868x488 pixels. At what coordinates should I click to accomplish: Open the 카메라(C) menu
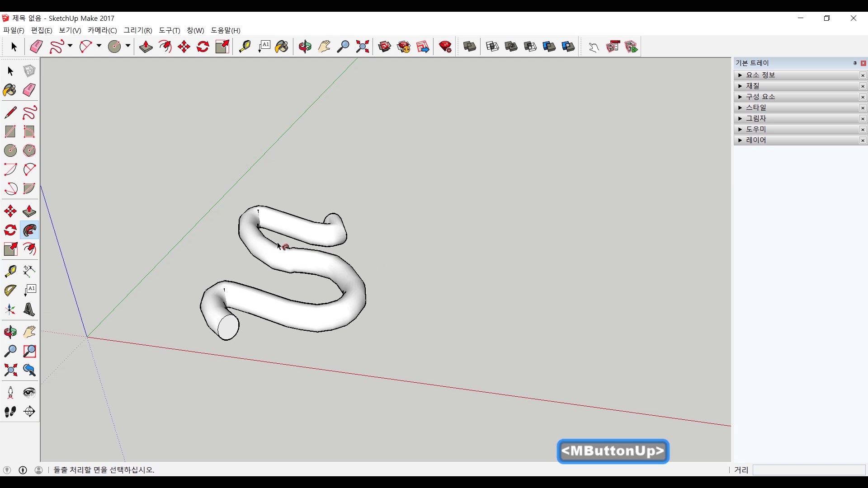coord(102,30)
